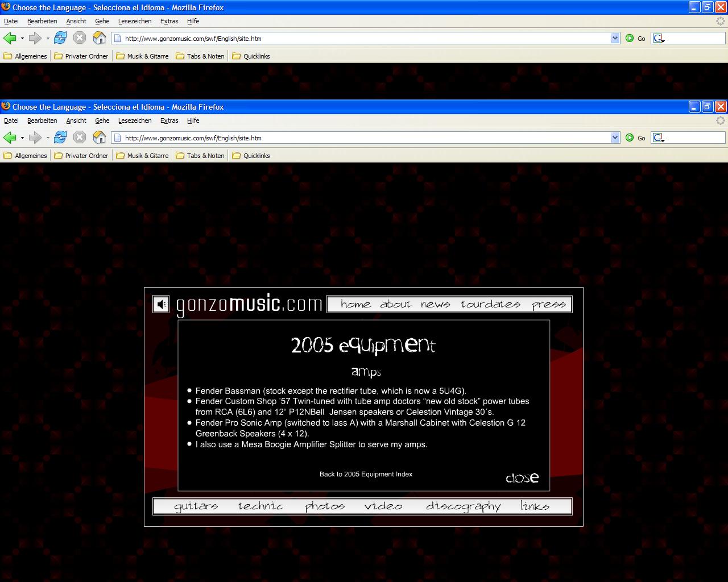Open the technic section
Screen dimensions: 728x582
click(260, 506)
